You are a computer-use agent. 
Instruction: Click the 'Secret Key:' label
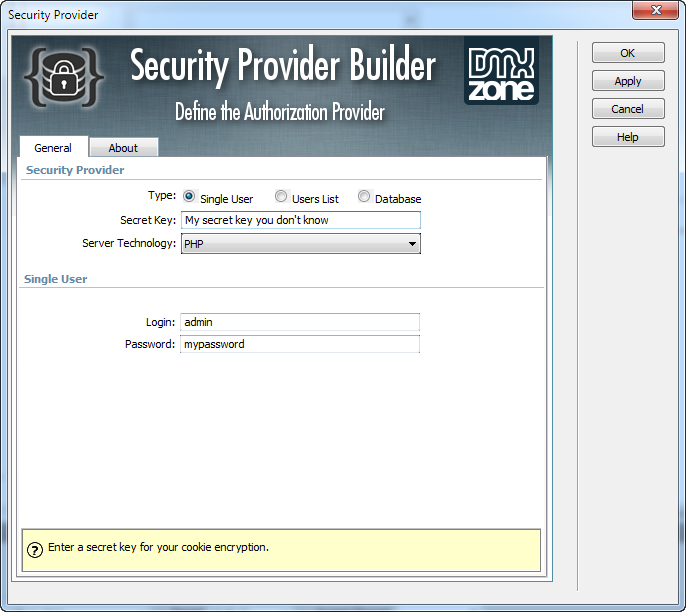tap(148, 220)
